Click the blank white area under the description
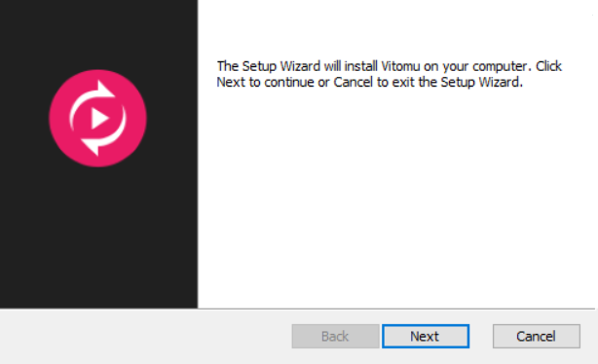 pos(396,199)
